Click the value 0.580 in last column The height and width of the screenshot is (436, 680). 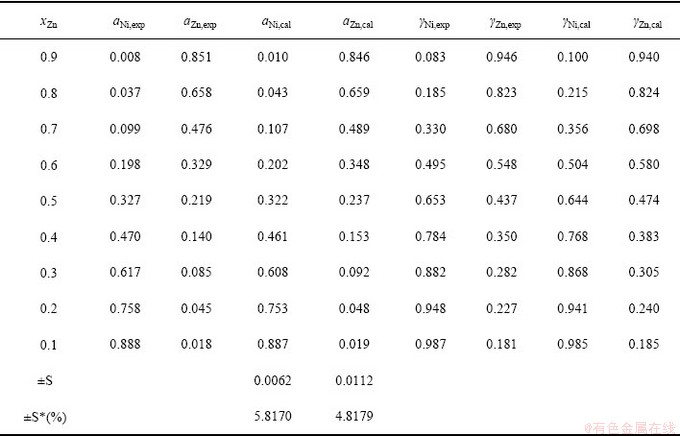point(644,164)
